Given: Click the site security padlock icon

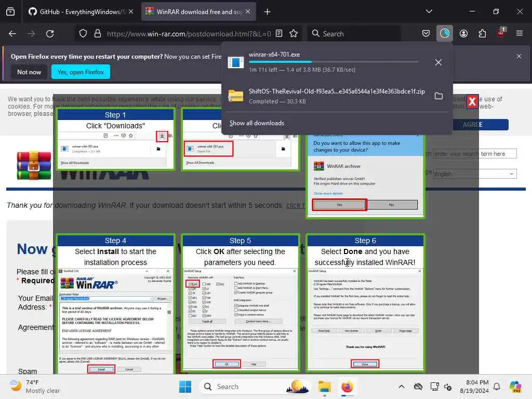Looking at the screenshot, I should pyautogui.click(x=98, y=34).
